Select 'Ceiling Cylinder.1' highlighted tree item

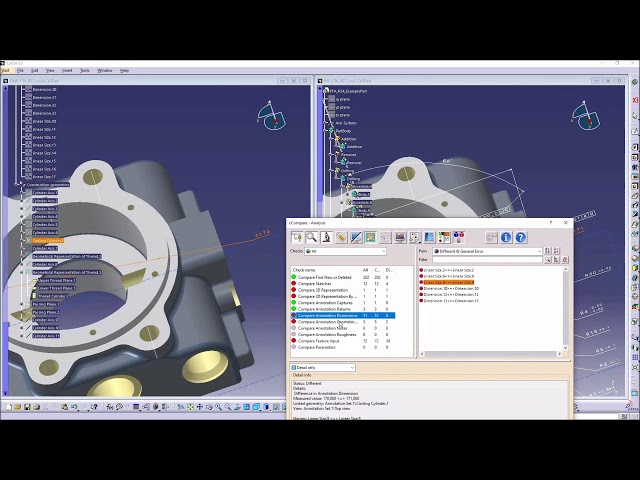(48, 240)
